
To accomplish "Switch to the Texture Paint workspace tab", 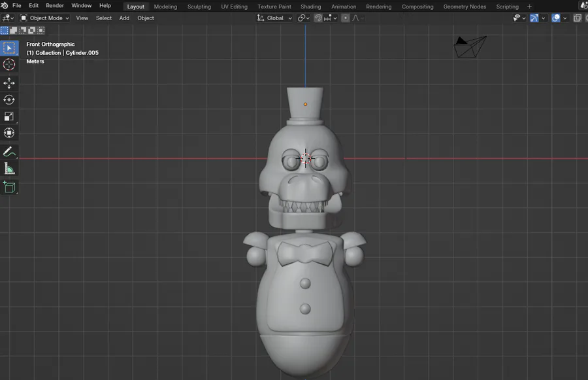I will (274, 7).
